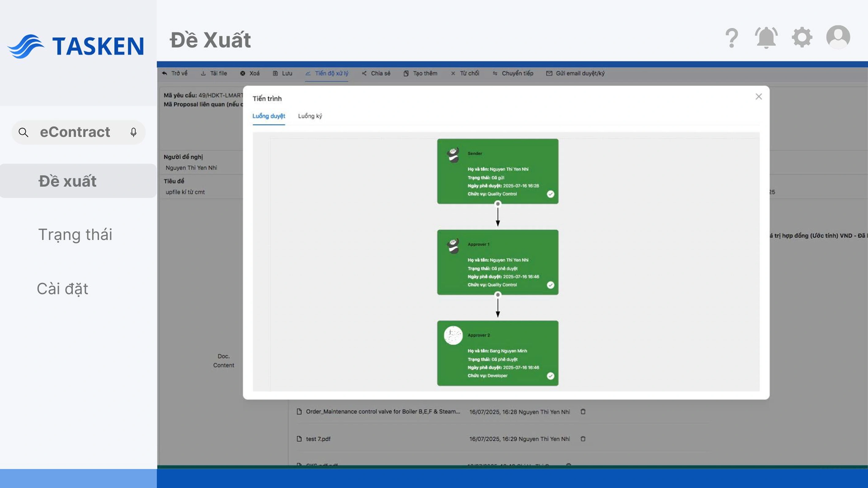Click the Approver 1 node avatar

coord(453,246)
